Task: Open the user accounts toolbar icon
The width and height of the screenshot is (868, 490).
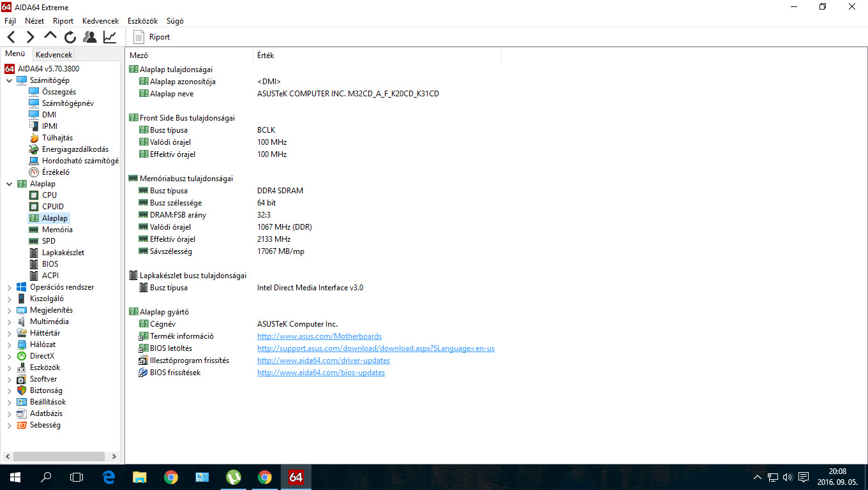Action: (90, 37)
